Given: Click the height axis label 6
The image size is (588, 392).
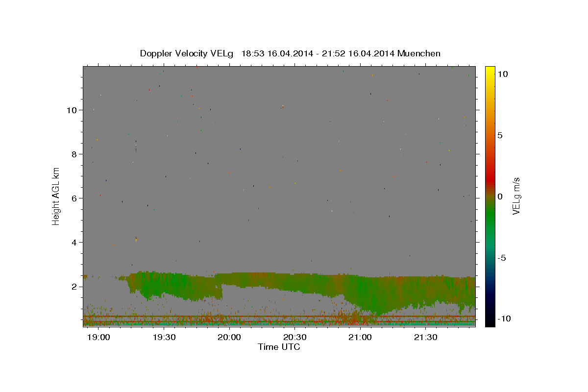Looking at the screenshot, I should 74,198.
